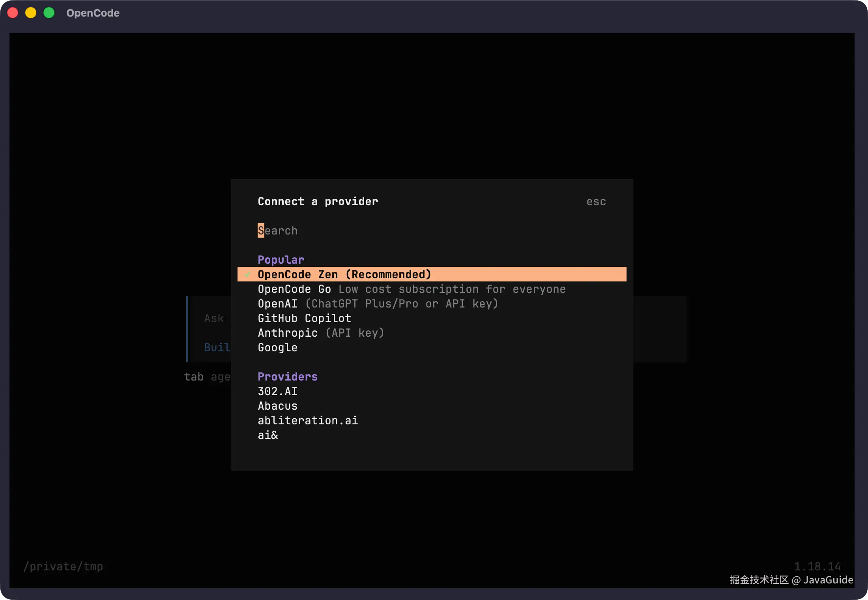Choose Google provider

pyautogui.click(x=432, y=347)
